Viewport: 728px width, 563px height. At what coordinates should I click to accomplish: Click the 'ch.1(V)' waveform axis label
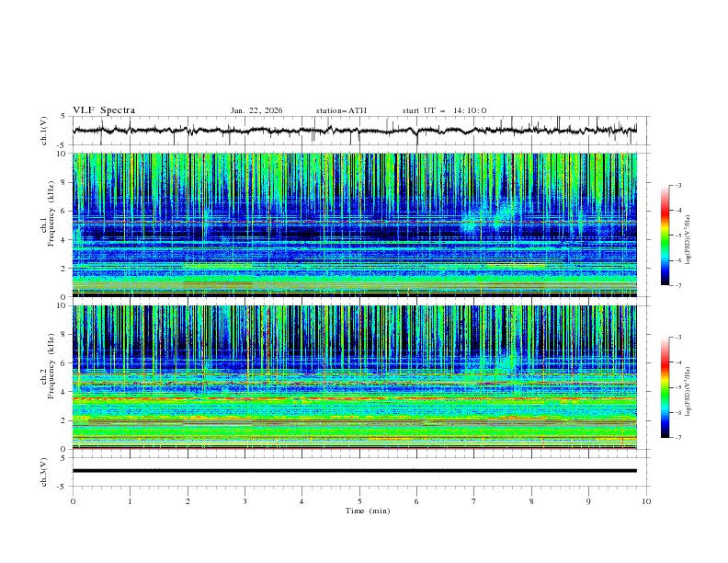point(44,131)
